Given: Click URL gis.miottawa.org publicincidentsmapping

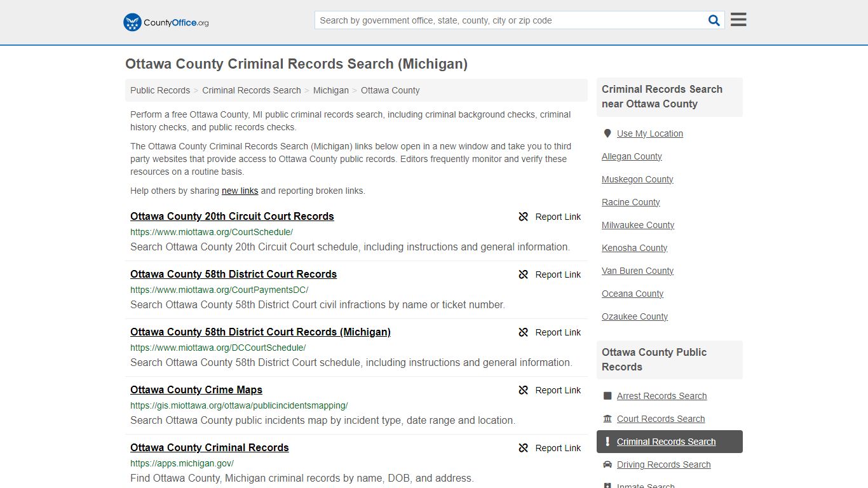Looking at the screenshot, I should [x=239, y=405].
